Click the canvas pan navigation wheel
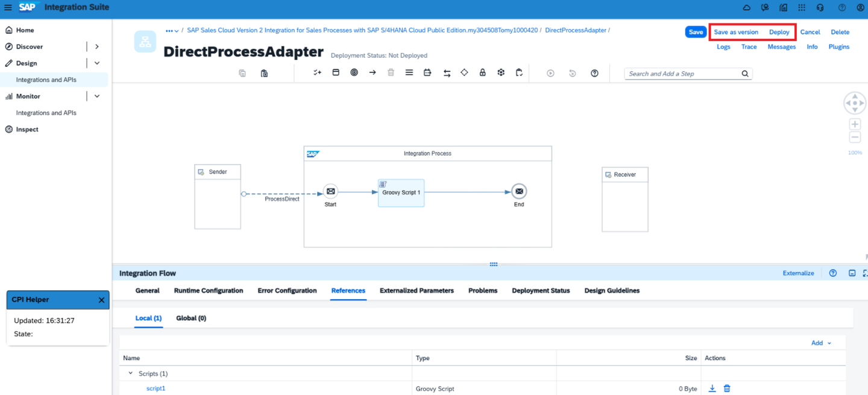Image resolution: width=868 pixels, height=395 pixels. tap(855, 103)
